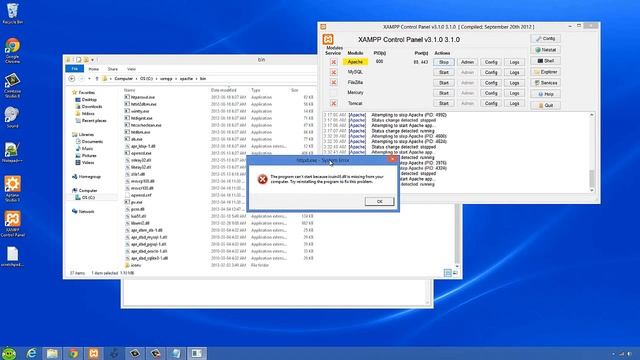
Task: Select openssl.exe in file list
Action: pyautogui.click(x=141, y=153)
